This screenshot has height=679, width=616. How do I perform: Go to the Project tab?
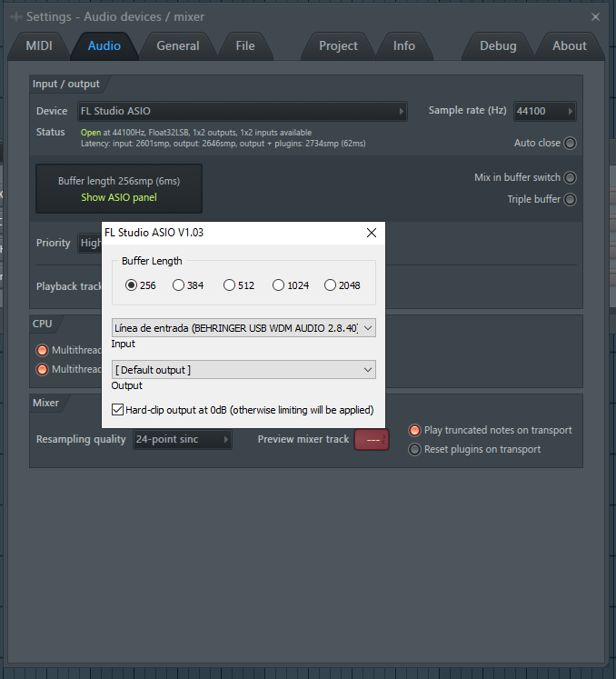(338, 45)
